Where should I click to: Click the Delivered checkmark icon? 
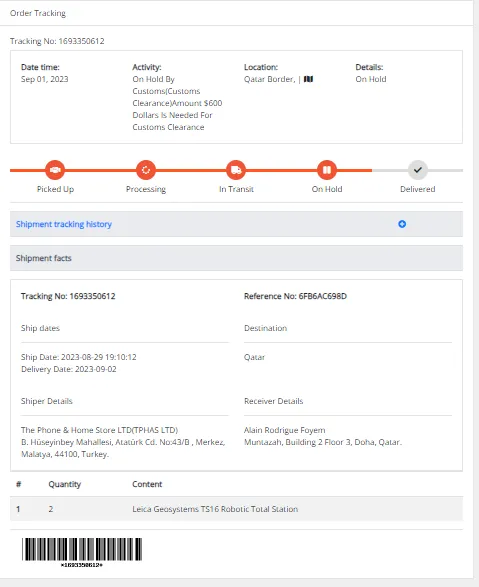(418, 170)
